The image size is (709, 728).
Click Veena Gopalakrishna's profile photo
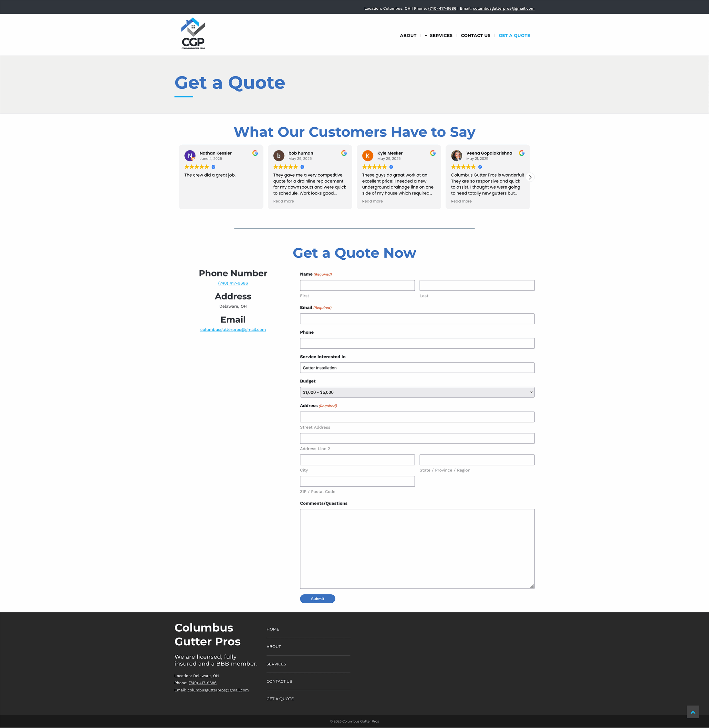coord(457,156)
